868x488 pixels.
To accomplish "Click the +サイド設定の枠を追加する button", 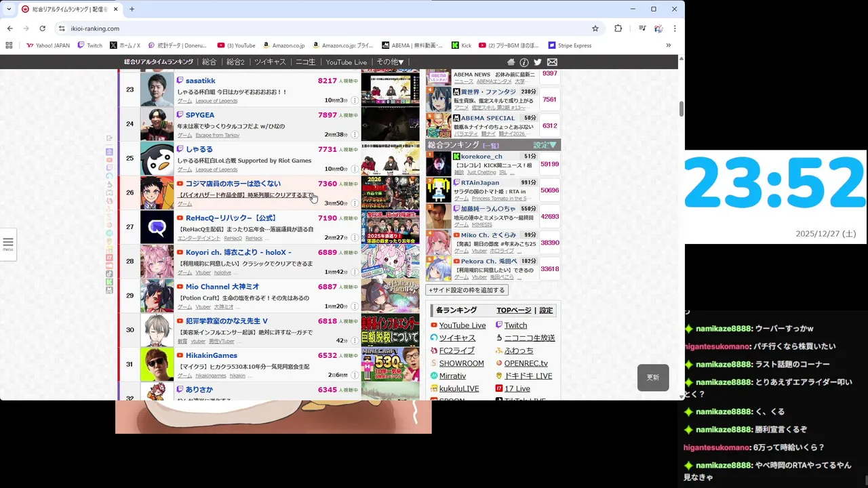I will [467, 289].
